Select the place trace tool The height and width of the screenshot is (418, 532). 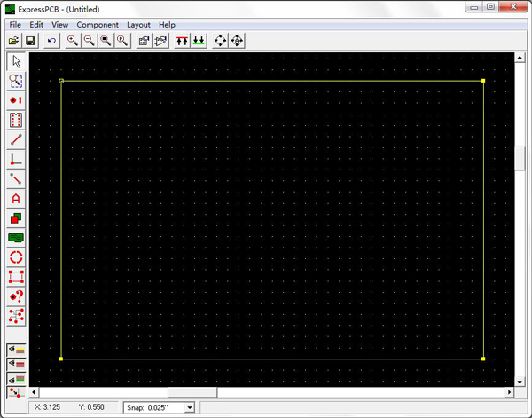(16, 139)
